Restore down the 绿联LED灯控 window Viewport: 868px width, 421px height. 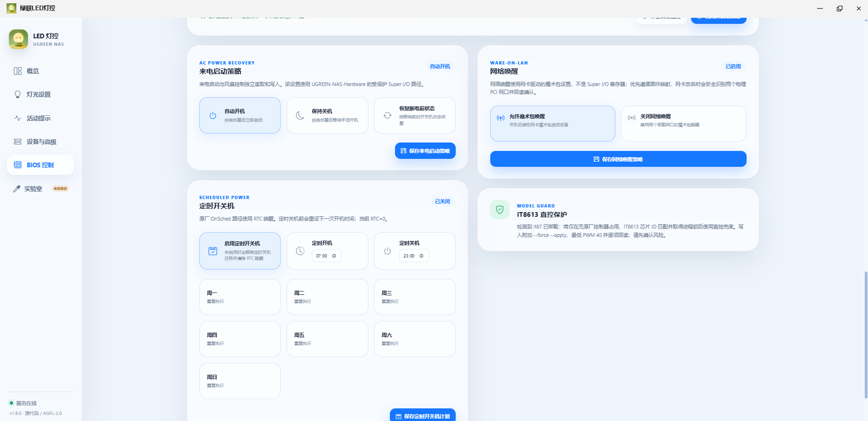pyautogui.click(x=840, y=8)
